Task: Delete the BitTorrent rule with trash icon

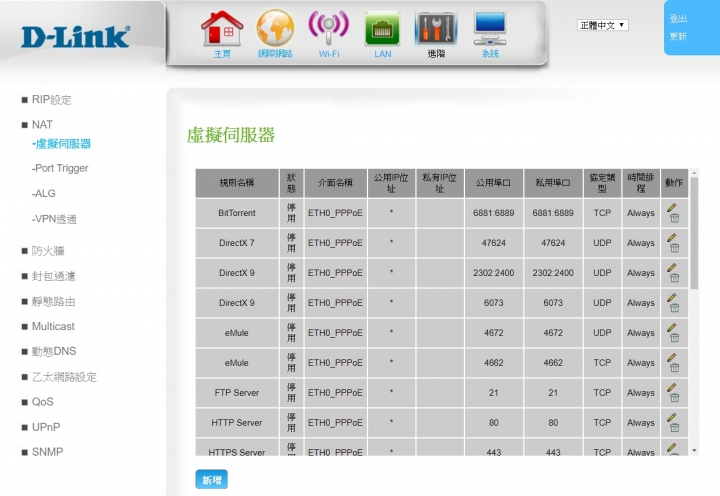Action: [674, 218]
